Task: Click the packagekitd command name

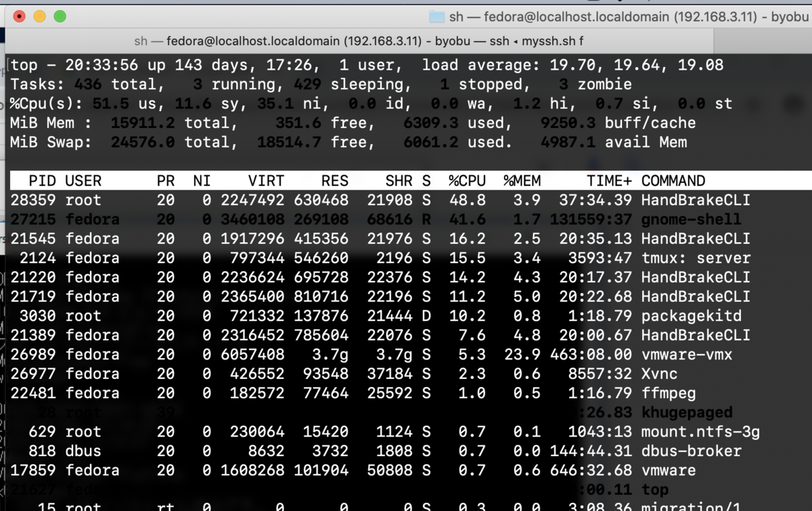Action: click(x=692, y=315)
